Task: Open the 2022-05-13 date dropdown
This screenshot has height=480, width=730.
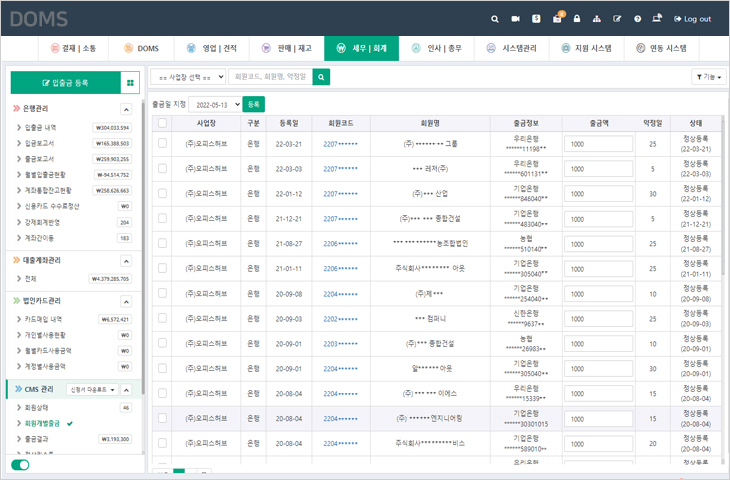Action: 215,104
